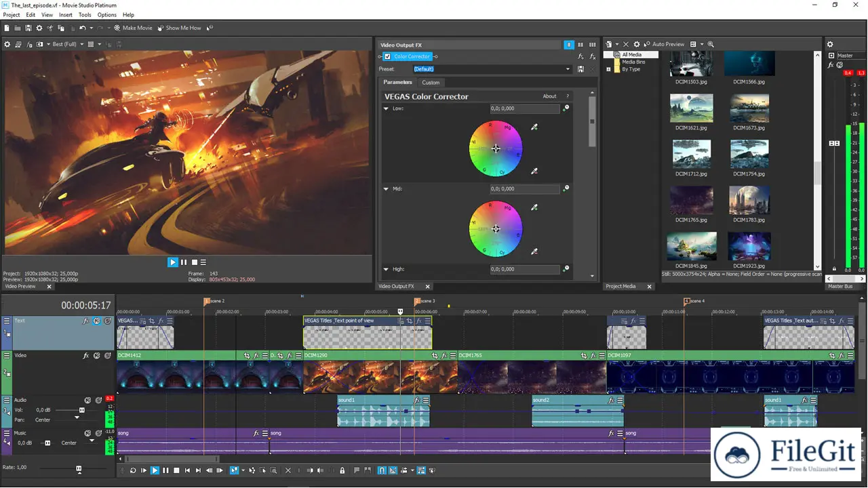Open the What's This help pointer
The height and width of the screenshot is (488, 868).
[210, 28]
